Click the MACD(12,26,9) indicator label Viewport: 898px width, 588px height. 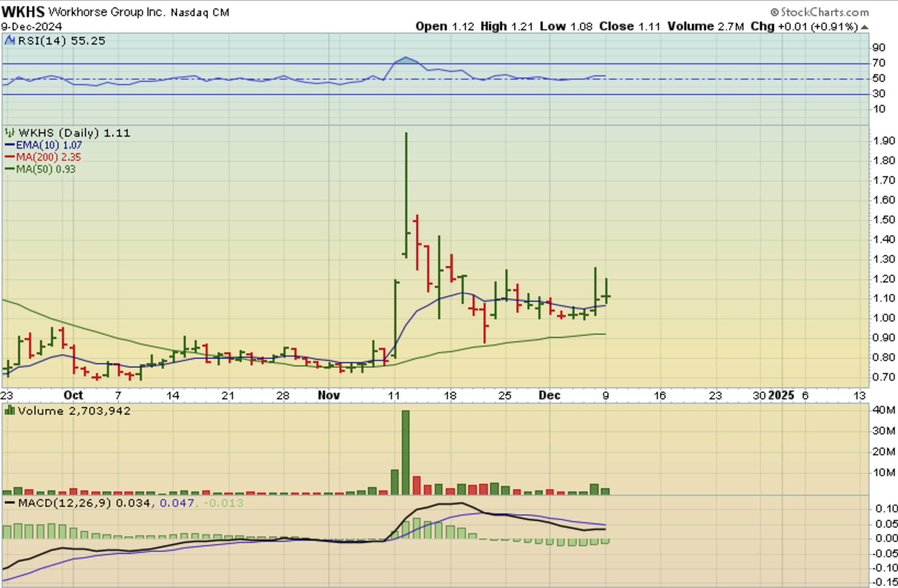click(x=64, y=503)
